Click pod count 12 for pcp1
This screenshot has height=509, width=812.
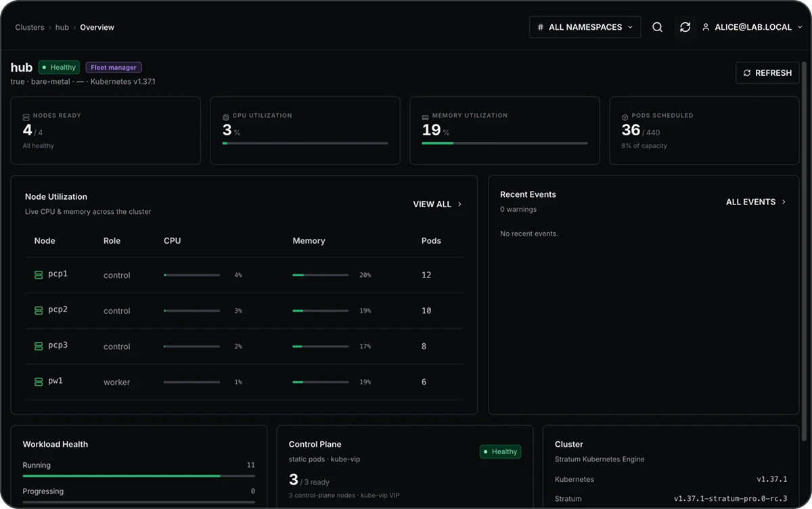click(426, 275)
